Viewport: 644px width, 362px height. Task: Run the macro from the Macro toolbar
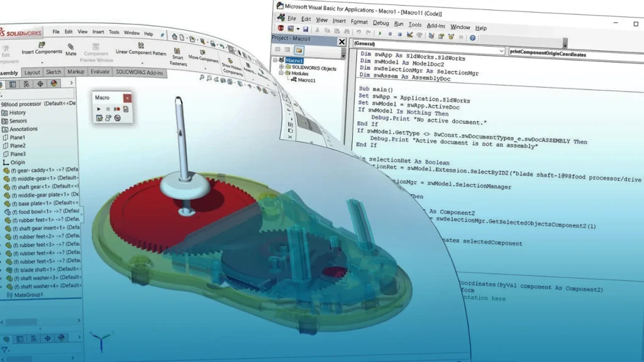(x=99, y=109)
